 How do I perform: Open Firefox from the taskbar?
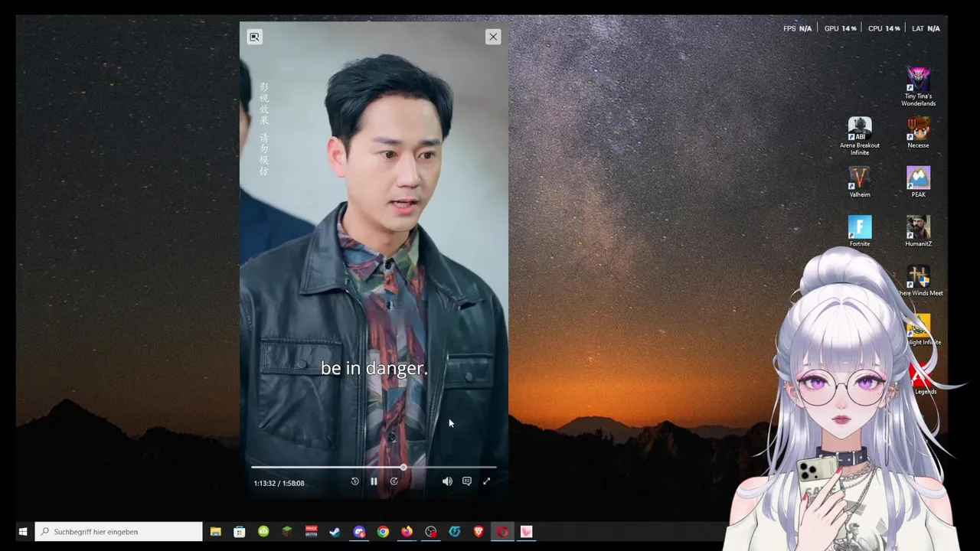point(407,532)
